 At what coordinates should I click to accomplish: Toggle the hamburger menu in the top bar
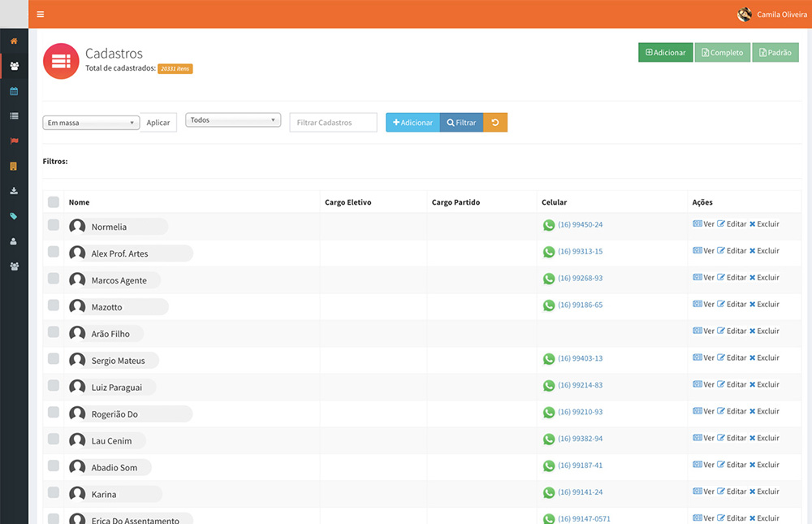coord(41,15)
